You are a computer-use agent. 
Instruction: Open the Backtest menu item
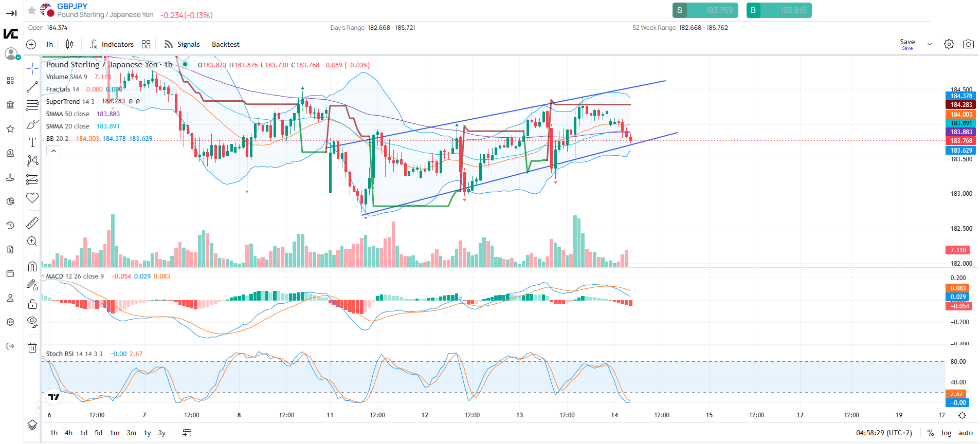pos(226,44)
